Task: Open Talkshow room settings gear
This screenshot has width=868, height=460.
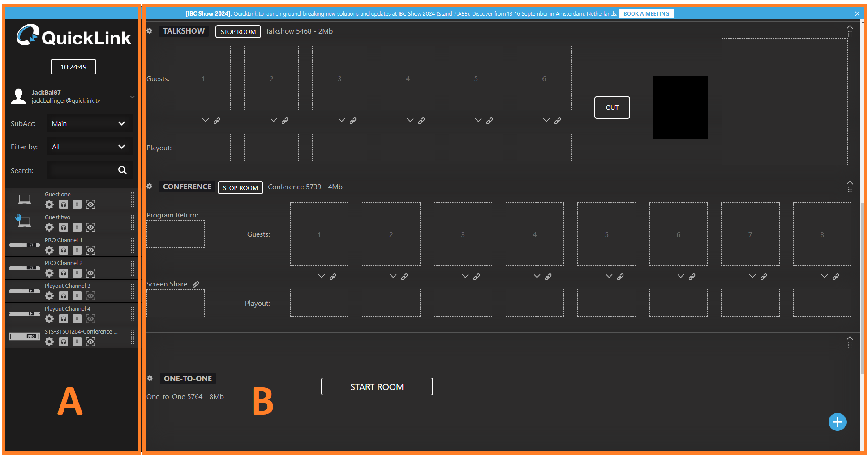Action: 150,31
